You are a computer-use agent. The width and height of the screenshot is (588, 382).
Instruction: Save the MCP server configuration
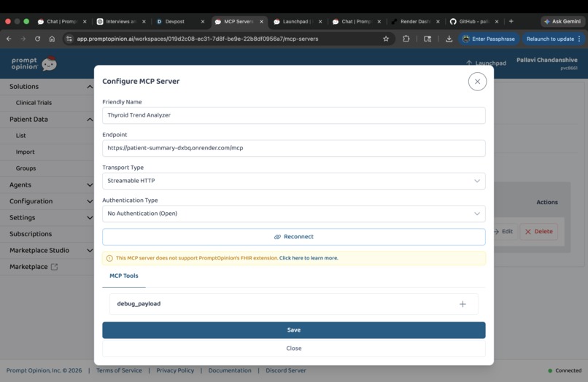point(293,330)
